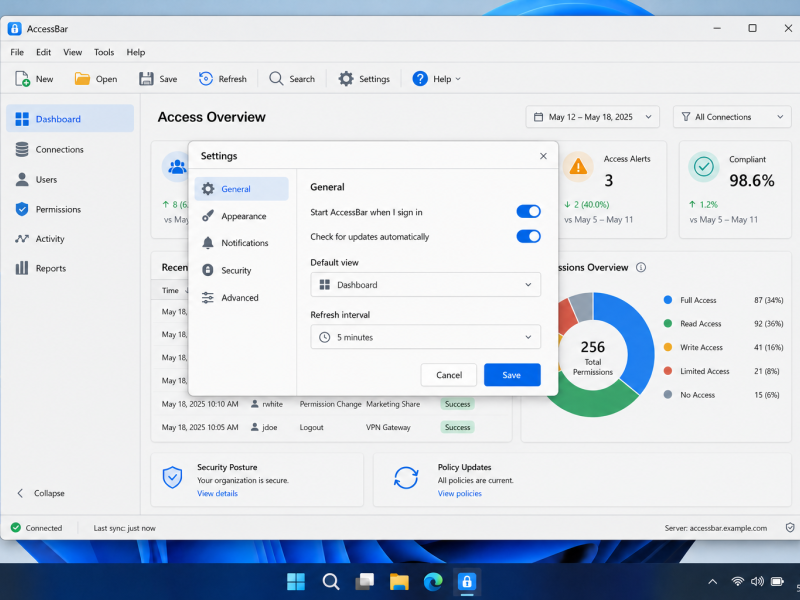Switch to Notifications settings tab

pos(241,243)
